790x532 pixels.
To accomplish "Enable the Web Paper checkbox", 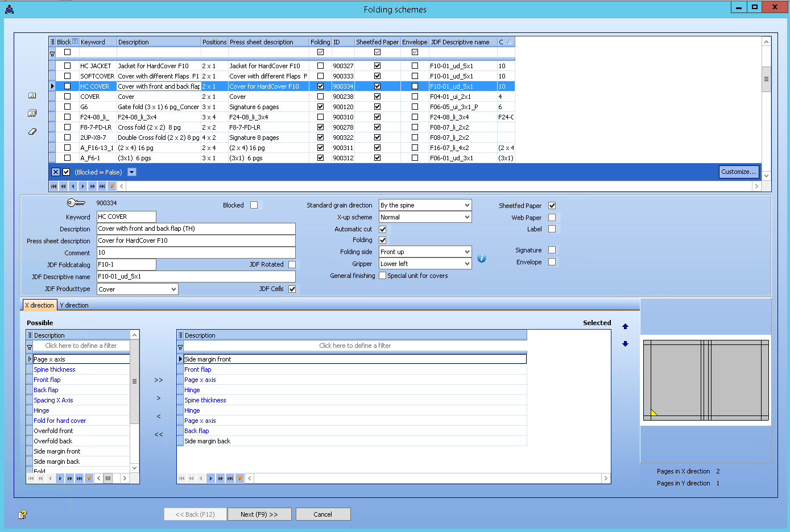I will point(552,218).
